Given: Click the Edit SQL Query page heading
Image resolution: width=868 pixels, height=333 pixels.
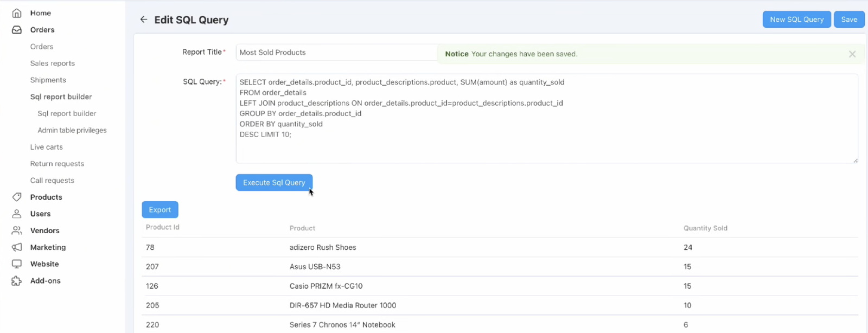Looking at the screenshot, I should click(192, 20).
